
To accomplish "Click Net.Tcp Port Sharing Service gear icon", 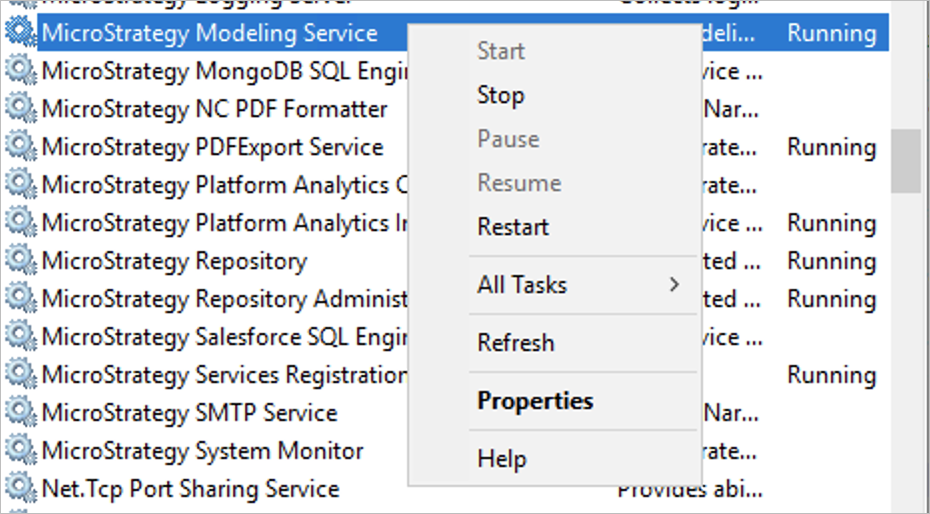I will pyautogui.click(x=20, y=489).
